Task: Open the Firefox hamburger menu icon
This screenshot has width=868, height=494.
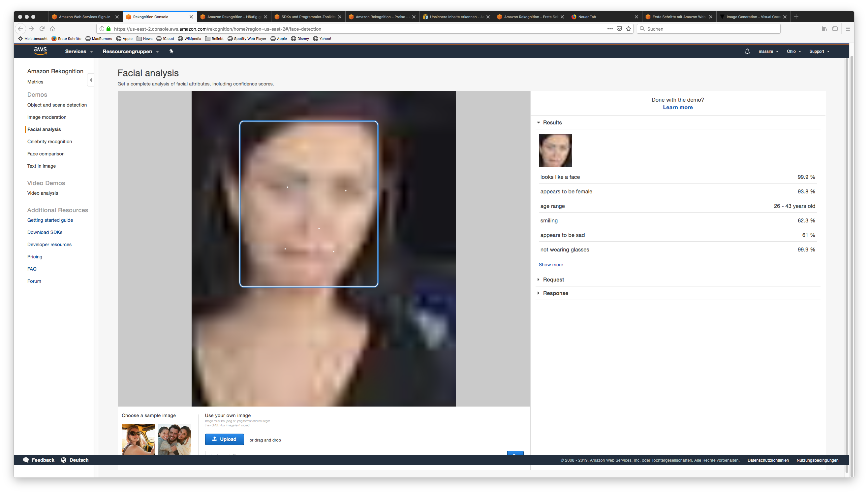Action: tap(848, 29)
